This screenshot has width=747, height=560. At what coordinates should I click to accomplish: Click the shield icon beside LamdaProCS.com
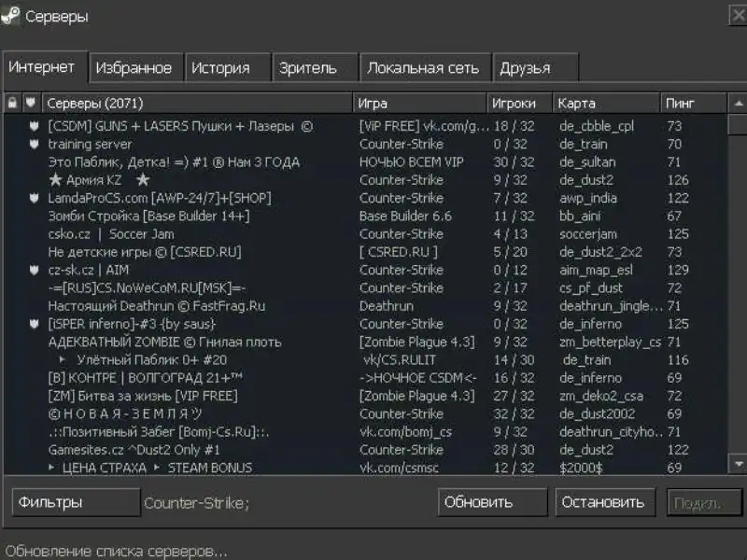[x=34, y=198]
